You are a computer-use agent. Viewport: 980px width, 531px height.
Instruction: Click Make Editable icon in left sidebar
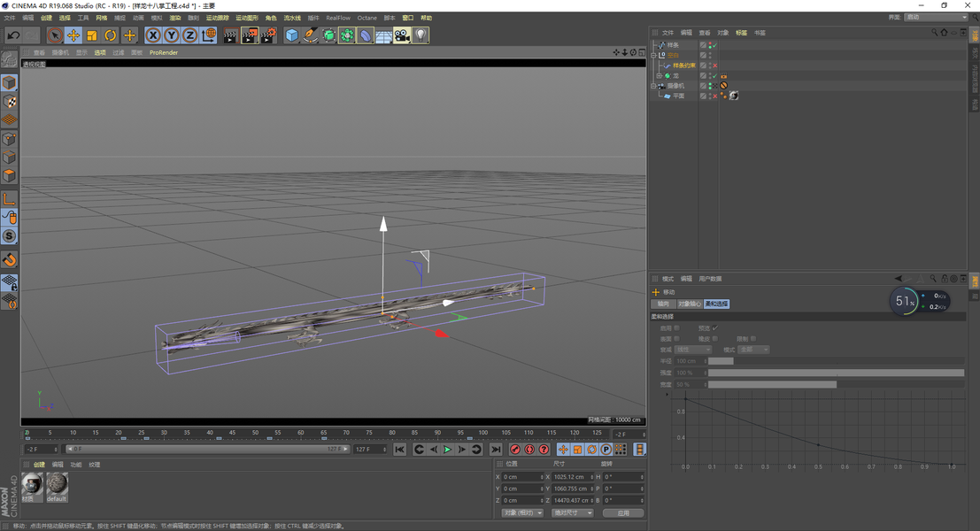[10, 60]
